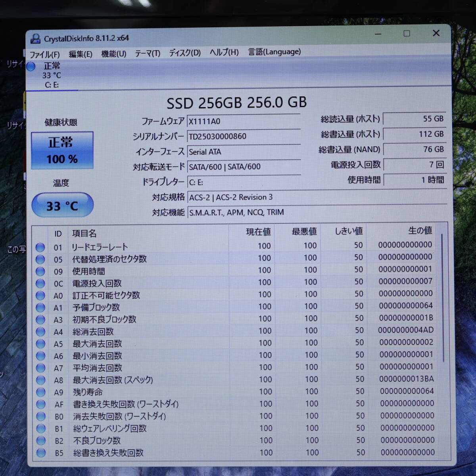Click the CrystalDiskInfo app icon in title bar
The height and width of the screenshot is (476, 476).
36,38
